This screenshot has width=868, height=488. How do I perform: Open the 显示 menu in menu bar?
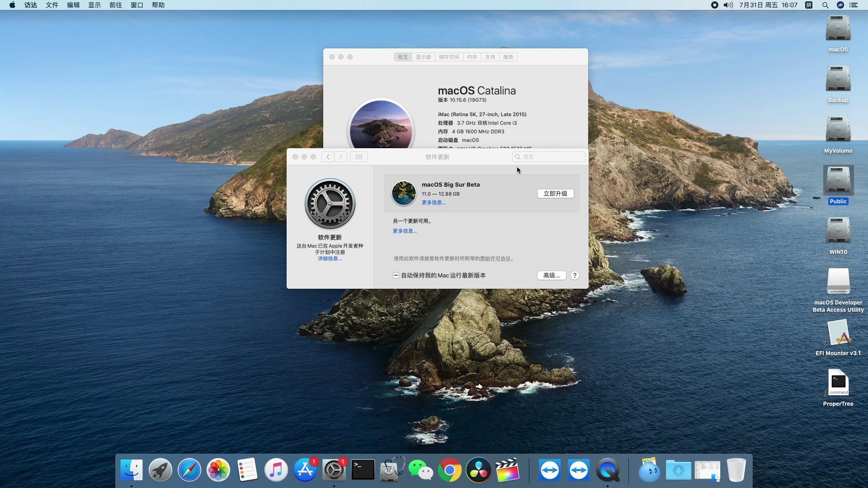pyautogui.click(x=94, y=5)
